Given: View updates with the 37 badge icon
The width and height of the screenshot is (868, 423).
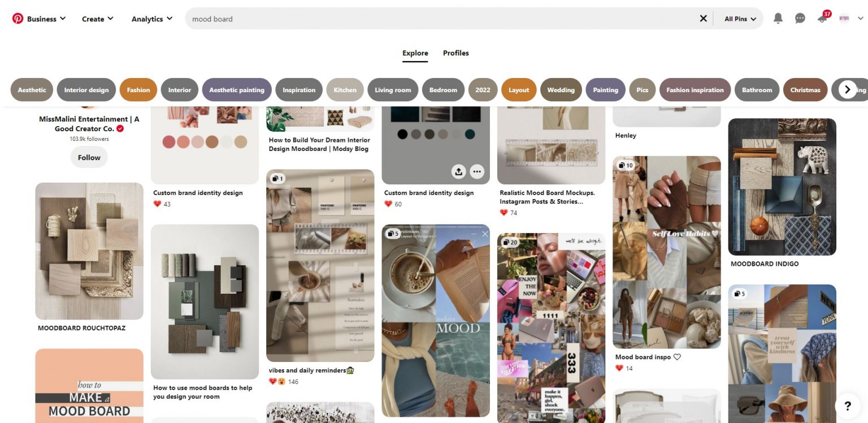Looking at the screenshot, I should (822, 18).
